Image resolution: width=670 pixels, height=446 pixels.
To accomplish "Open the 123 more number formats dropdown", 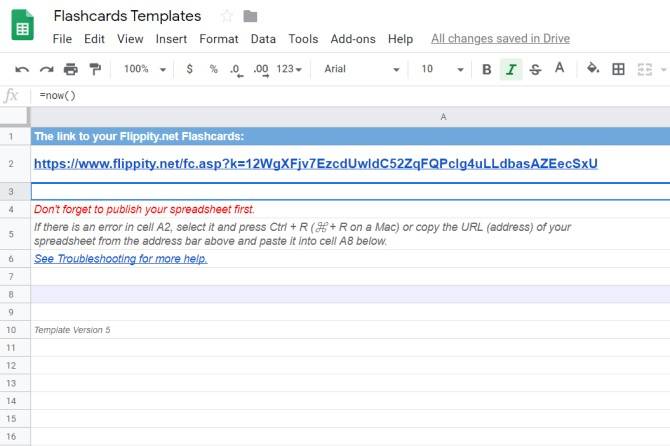I will pyautogui.click(x=289, y=69).
